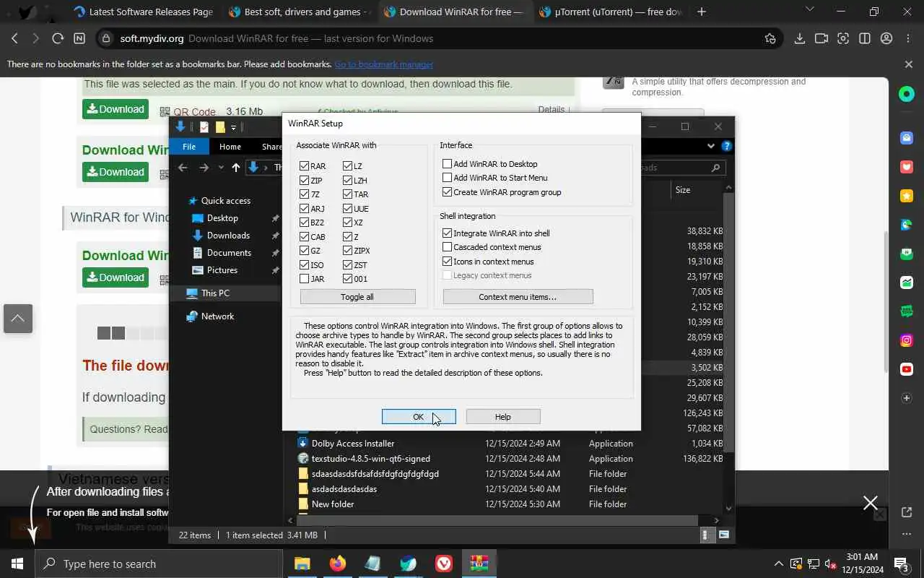Open the yellow star bookmarks panel in the sidebar

click(x=907, y=196)
